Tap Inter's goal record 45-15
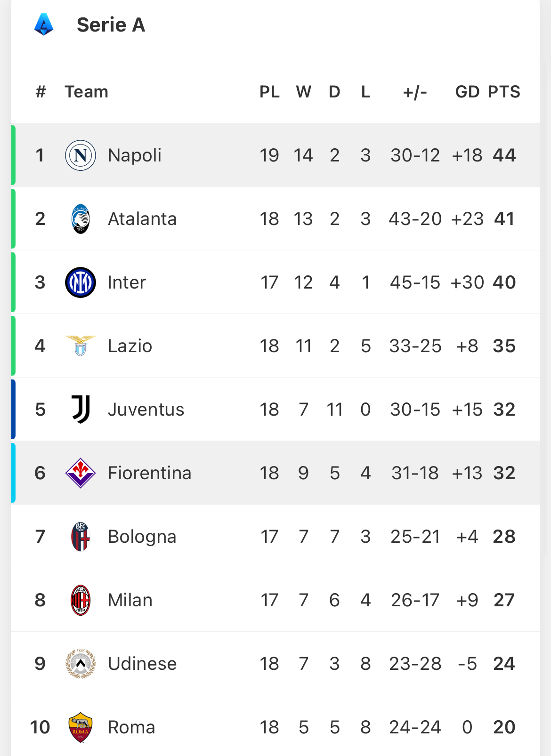The height and width of the screenshot is (756, 551). coord(415,282)
